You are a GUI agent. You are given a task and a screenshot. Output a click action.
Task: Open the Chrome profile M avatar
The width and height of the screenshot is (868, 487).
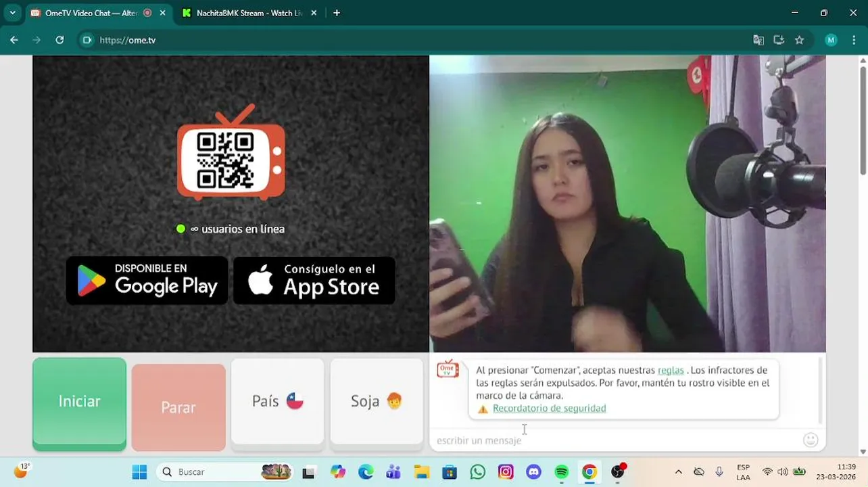(831, 40)
